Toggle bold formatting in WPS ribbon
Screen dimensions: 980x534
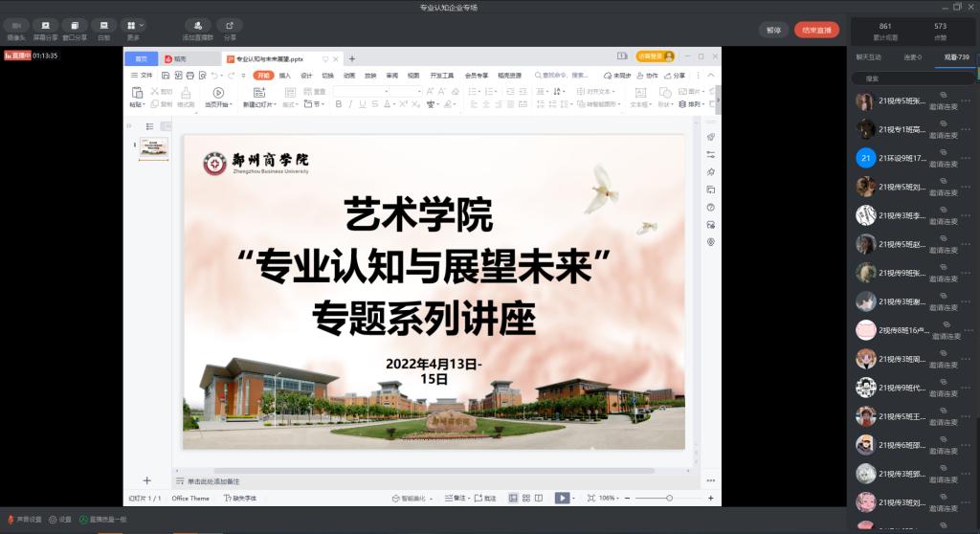(x=337, y=104)
